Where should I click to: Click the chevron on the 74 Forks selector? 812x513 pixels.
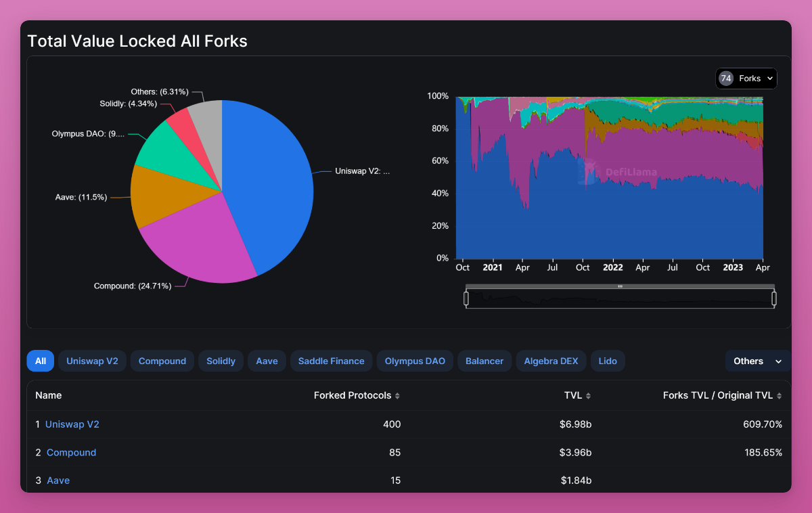[769, 78]
